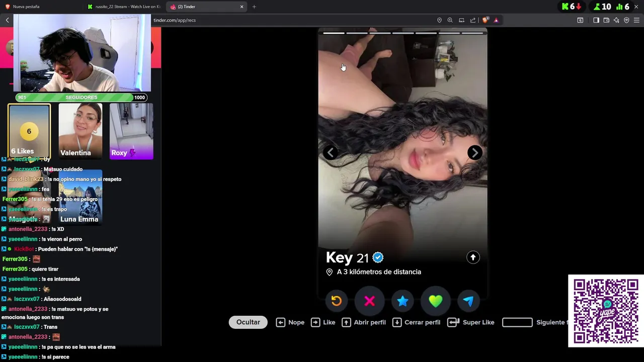Open the Brave Wallet icon
644x362 pixels.
pyautogui.click(x=606, y=20)
